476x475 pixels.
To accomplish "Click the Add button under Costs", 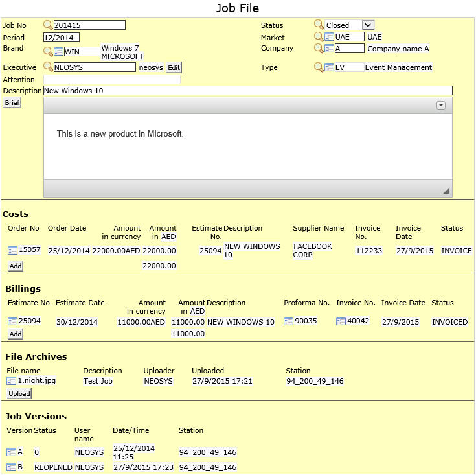I will (x=16, y=266).
